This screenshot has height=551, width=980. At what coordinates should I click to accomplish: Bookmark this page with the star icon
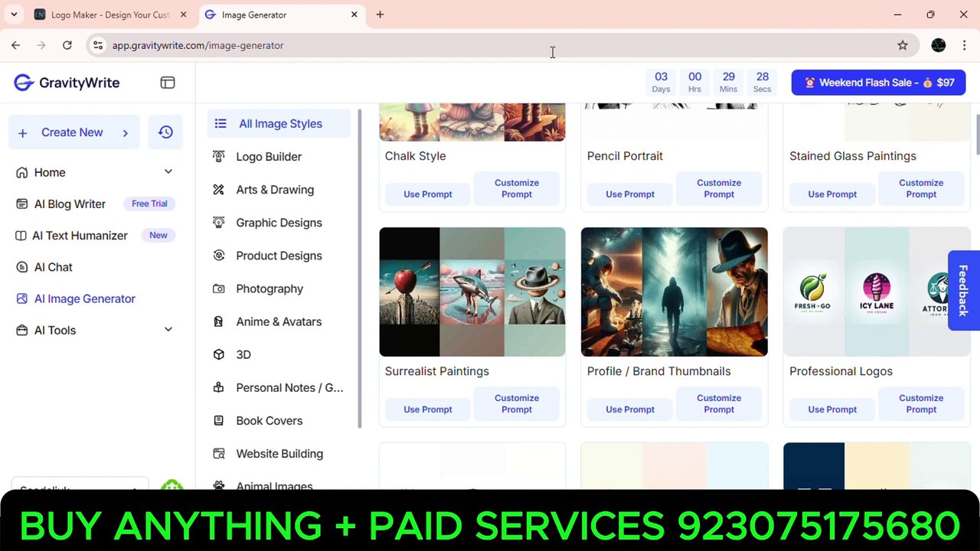coord(903,45)
